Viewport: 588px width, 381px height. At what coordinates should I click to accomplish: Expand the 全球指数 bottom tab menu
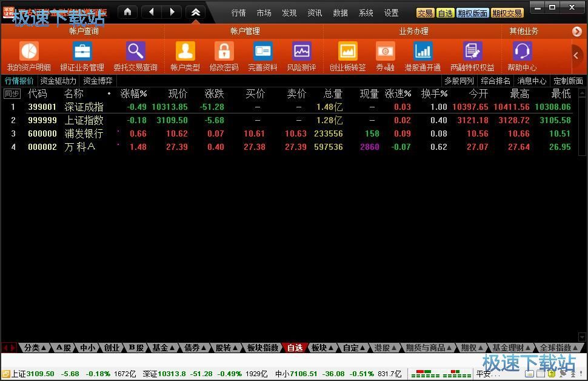pos(558,348)
